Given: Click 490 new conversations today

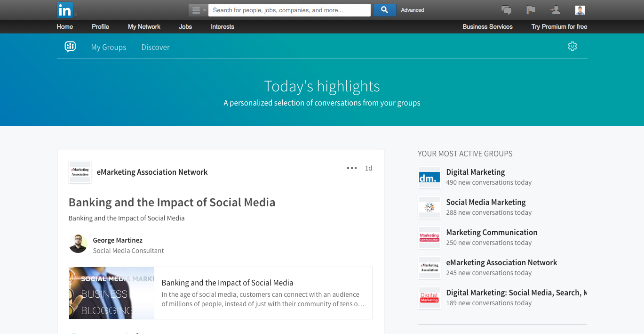Looking at the screenshot, I should [x=489, y=182].
